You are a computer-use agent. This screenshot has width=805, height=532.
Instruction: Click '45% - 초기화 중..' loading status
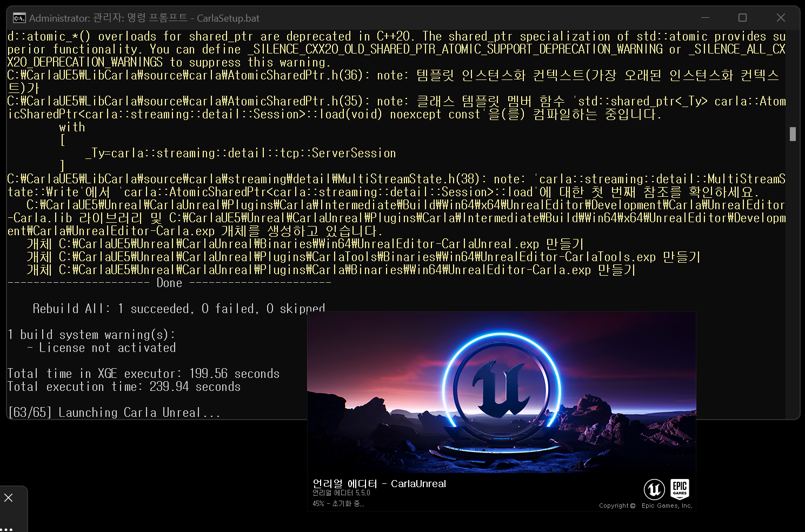click(338, 503)
